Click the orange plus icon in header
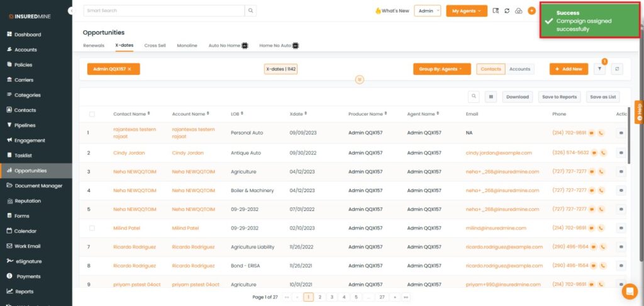This screenshot has width=644, height=306. click(x=531, y=11)
